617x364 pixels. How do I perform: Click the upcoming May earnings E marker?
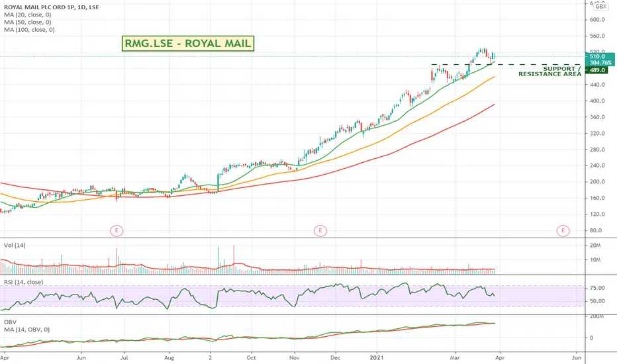[563, 230]
